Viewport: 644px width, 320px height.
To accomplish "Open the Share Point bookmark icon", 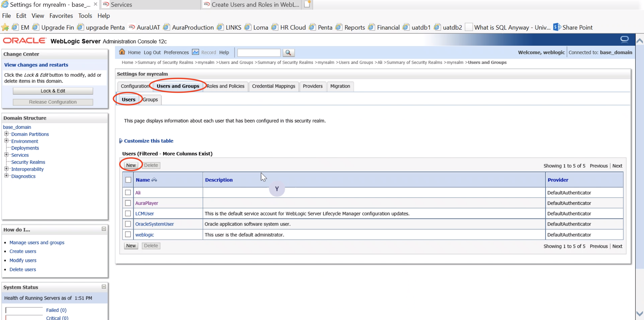I will 557,27.
